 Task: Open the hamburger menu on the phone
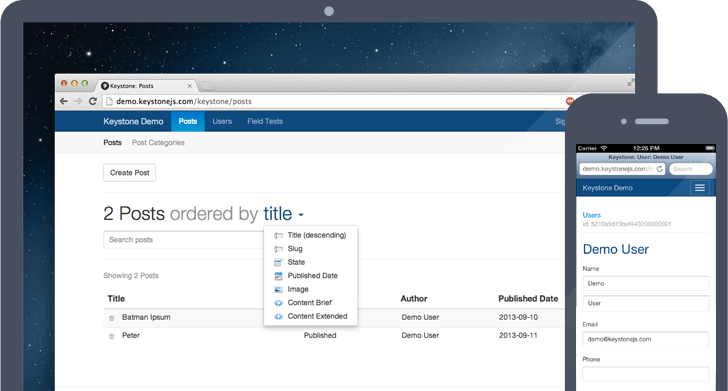[700, 188]
